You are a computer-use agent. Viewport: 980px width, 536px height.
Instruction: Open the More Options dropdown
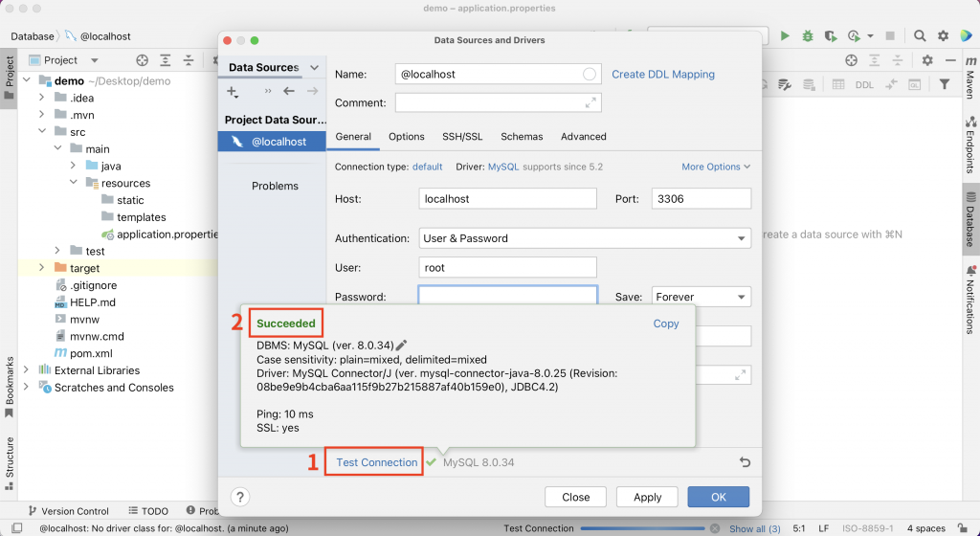click(716, 167)
